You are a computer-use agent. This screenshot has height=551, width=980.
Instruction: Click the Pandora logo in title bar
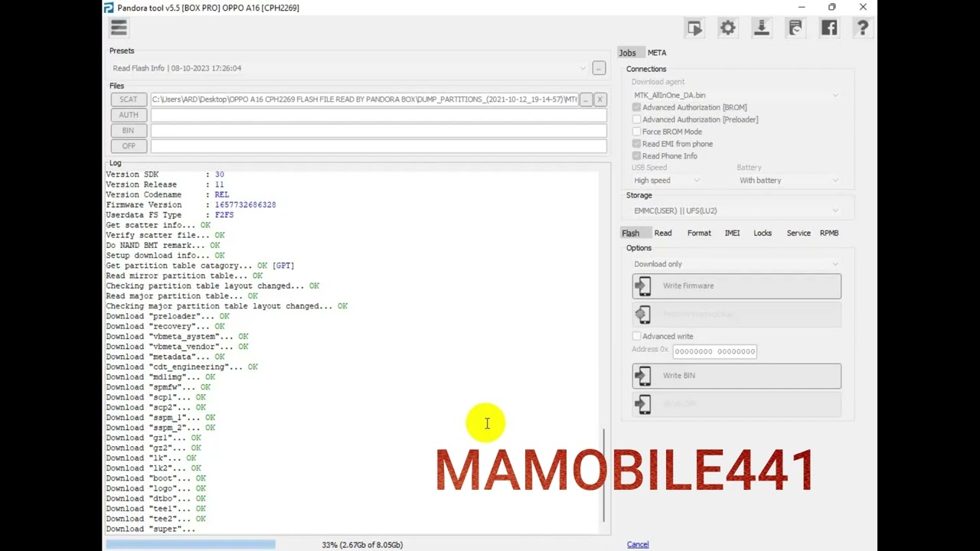pyautogui.click(x=109, y=8)
